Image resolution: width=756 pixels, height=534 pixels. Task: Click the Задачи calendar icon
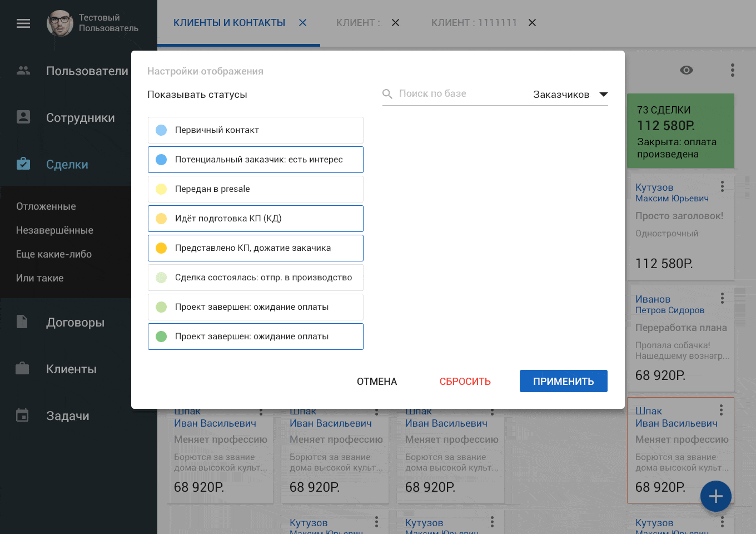tap(22, 415)
